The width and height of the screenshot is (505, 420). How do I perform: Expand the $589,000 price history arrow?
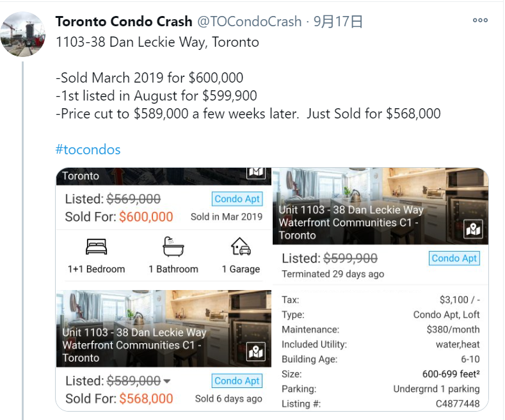[x=167, y=381]
